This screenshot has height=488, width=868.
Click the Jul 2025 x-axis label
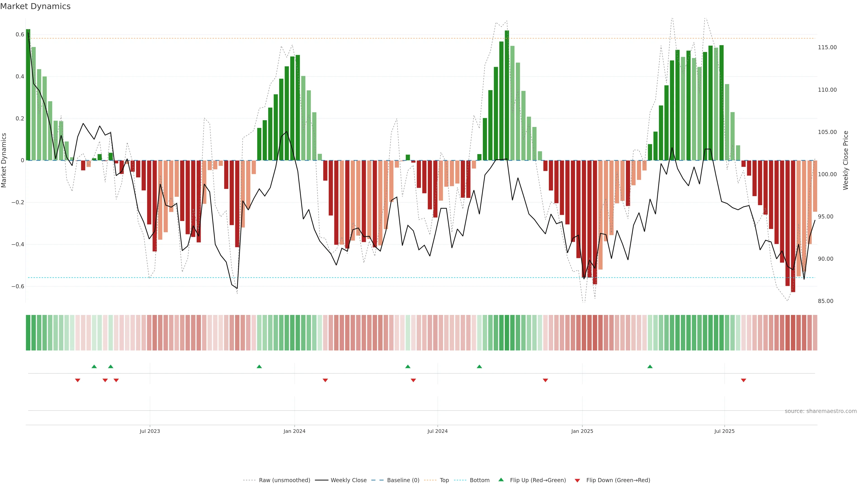pos(724,431)
